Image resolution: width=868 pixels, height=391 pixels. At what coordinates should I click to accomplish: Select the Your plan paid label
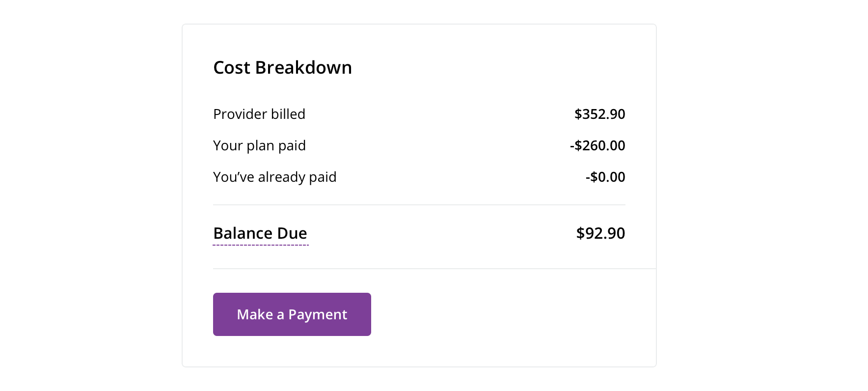[x=259, y=145]
